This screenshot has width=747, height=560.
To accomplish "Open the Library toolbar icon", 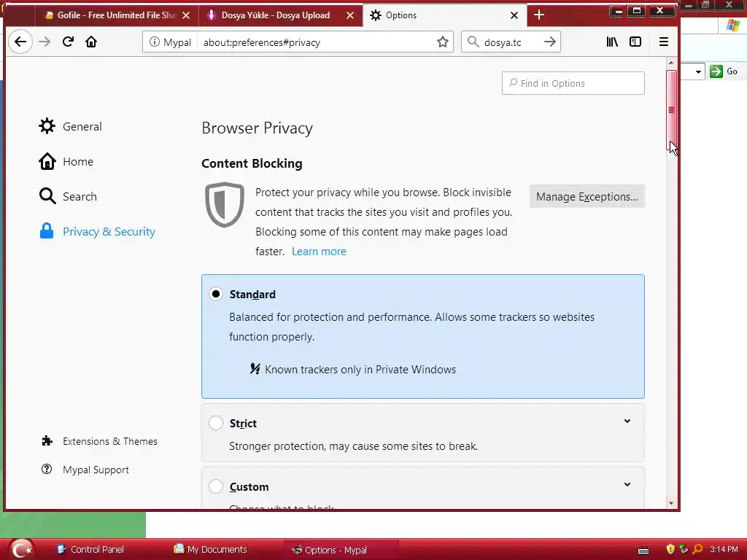I will click(x=612, y=42).
